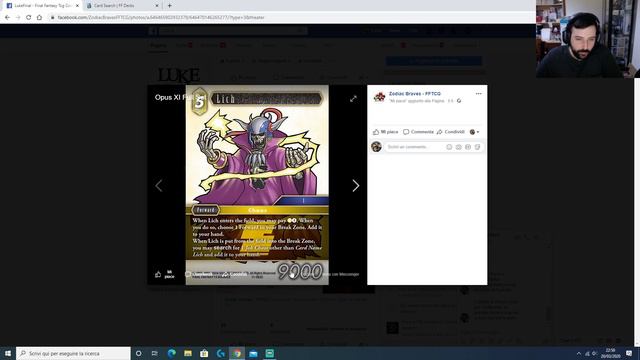The width and height of the screenshot is (640, 360).
Task: Click the Windows taskbar search box
Action: (x=73, y=353)
